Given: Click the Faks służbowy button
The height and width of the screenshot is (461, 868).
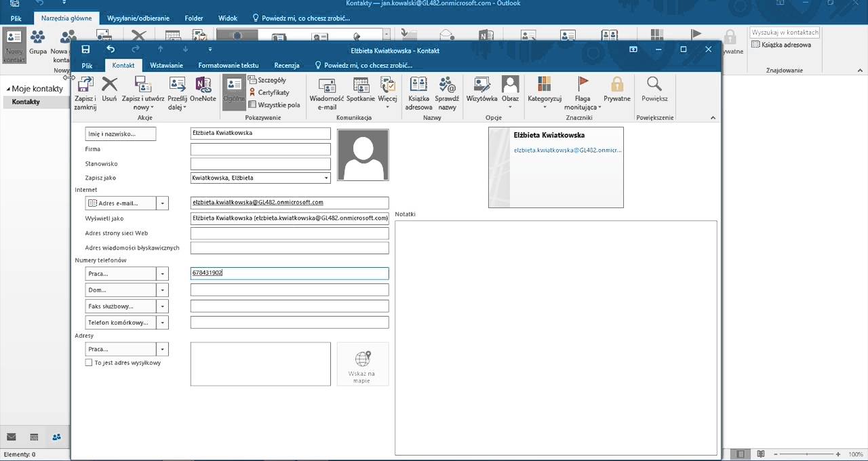Looking at the screenshot, I should [121, 306].
